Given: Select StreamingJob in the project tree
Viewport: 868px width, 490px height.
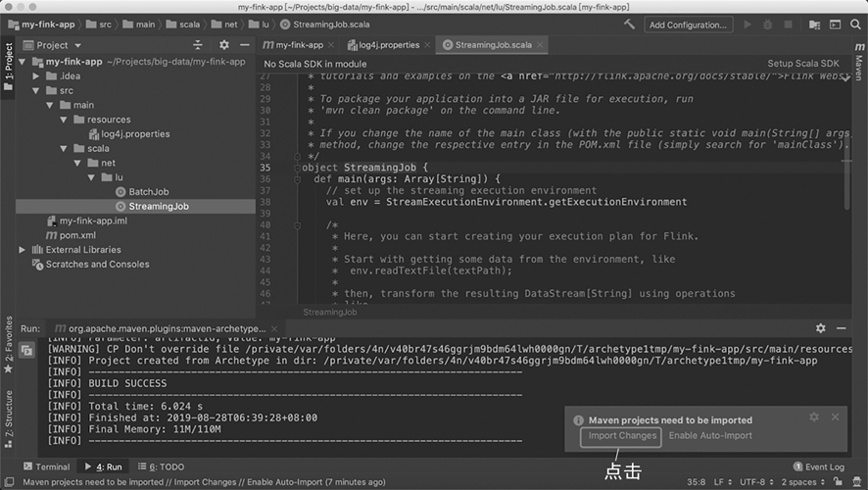Looking at the screenshot, I should point(152,206).
